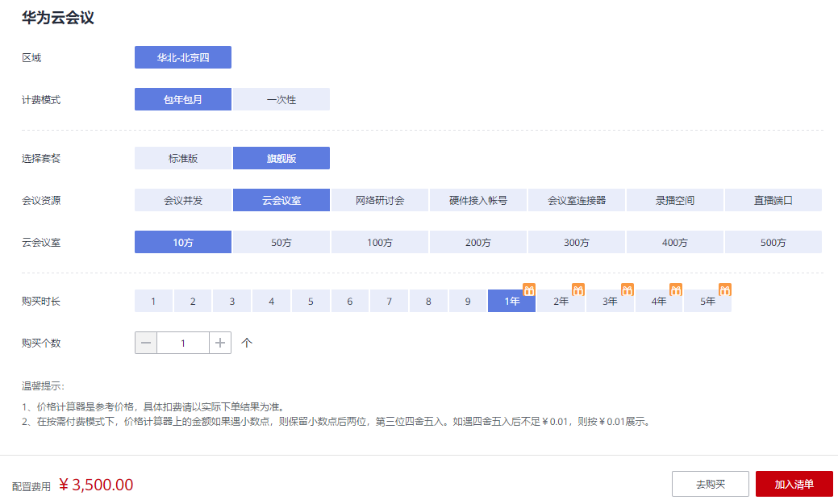
Task: Pick 网络研讨会 meeting resource
Action: click(379, 200)
